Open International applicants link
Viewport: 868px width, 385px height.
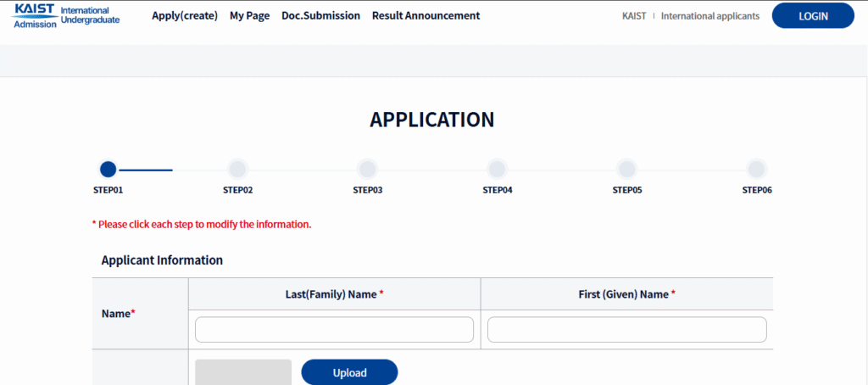coord(709,15)
